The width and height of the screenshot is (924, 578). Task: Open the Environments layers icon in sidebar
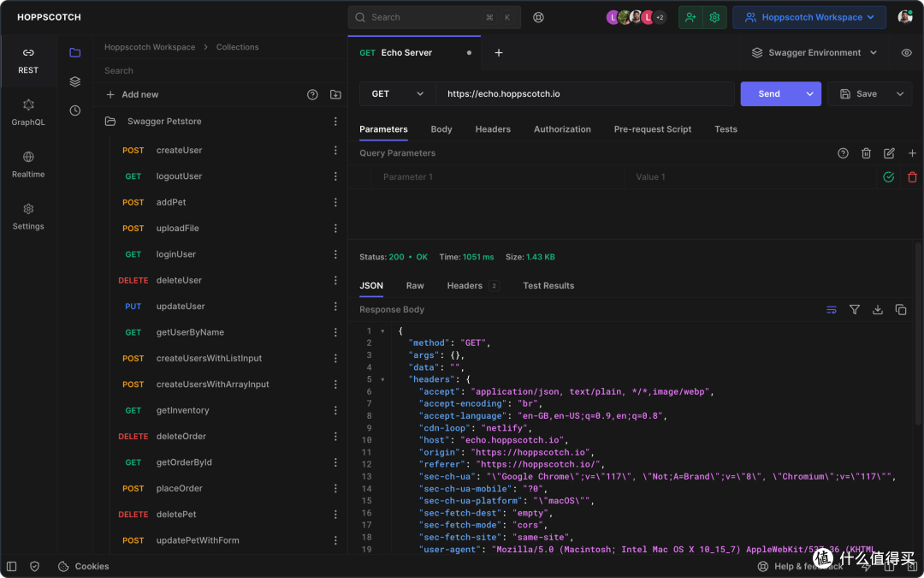click(x=74, y=81)
